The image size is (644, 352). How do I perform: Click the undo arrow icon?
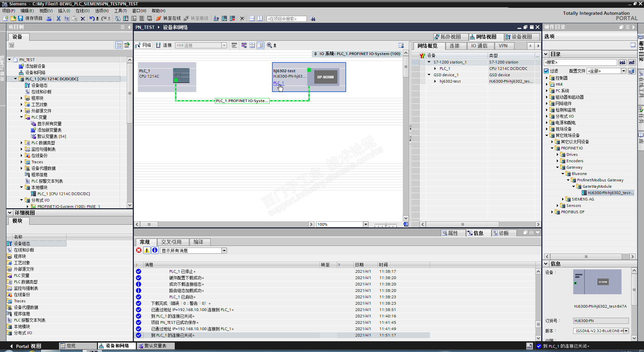[x=92, y=18]
